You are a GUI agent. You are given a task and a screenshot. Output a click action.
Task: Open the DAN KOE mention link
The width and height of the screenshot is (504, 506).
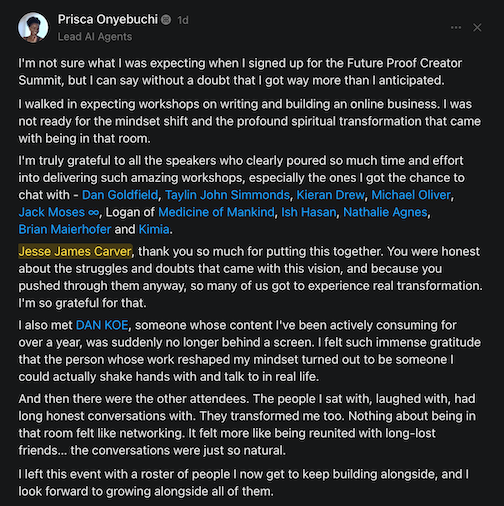pos(102,325)
